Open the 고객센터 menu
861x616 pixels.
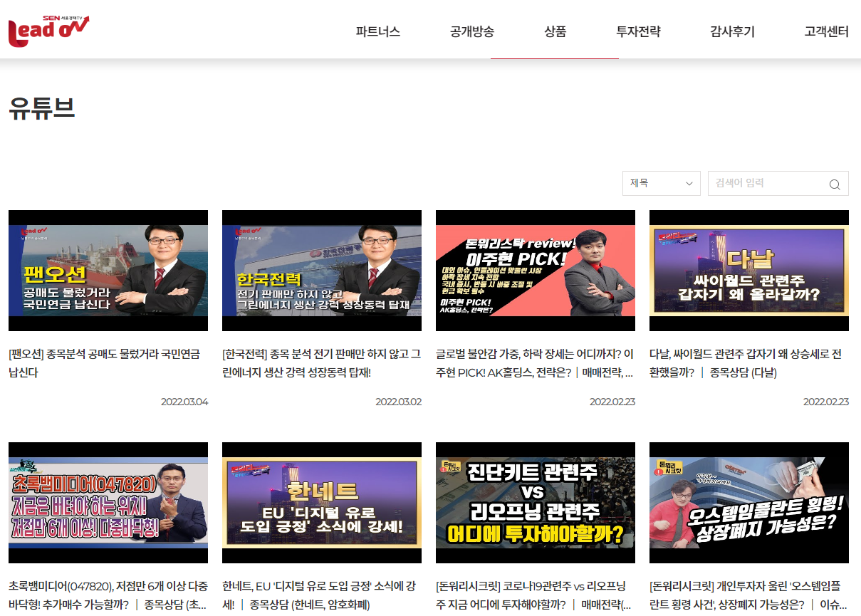click(827, 31)
